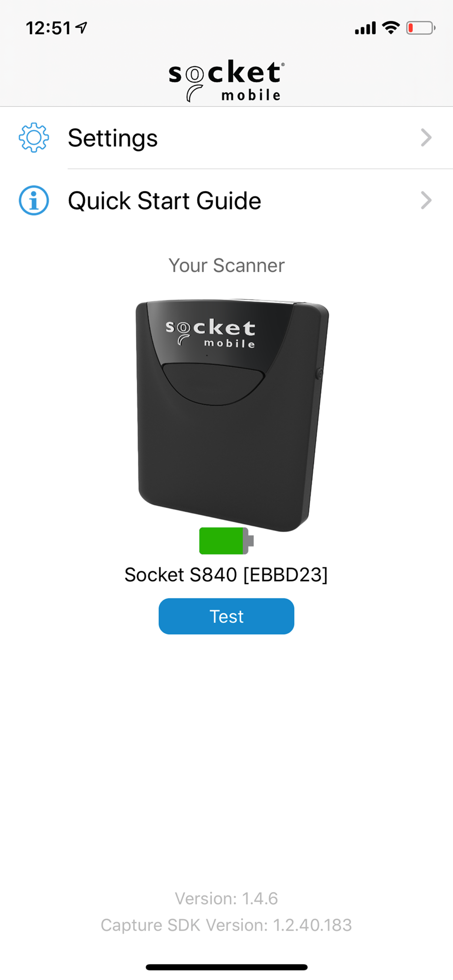Screen dimensions: 453x980
Task: Tap the Capture SDK Version text
Action: coord(226,925)
